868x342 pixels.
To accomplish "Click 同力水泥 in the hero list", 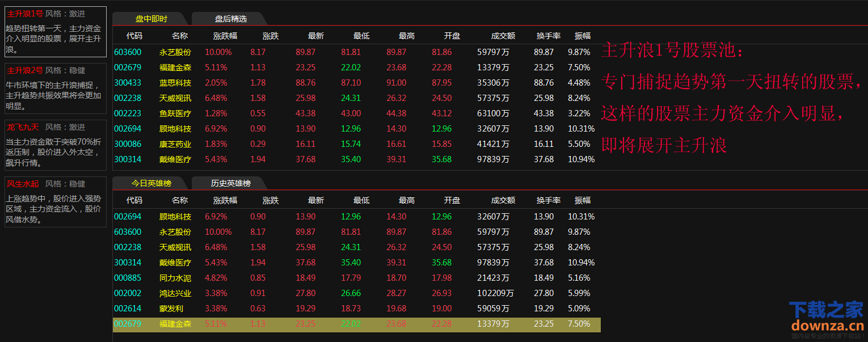I will coord(175,278).
